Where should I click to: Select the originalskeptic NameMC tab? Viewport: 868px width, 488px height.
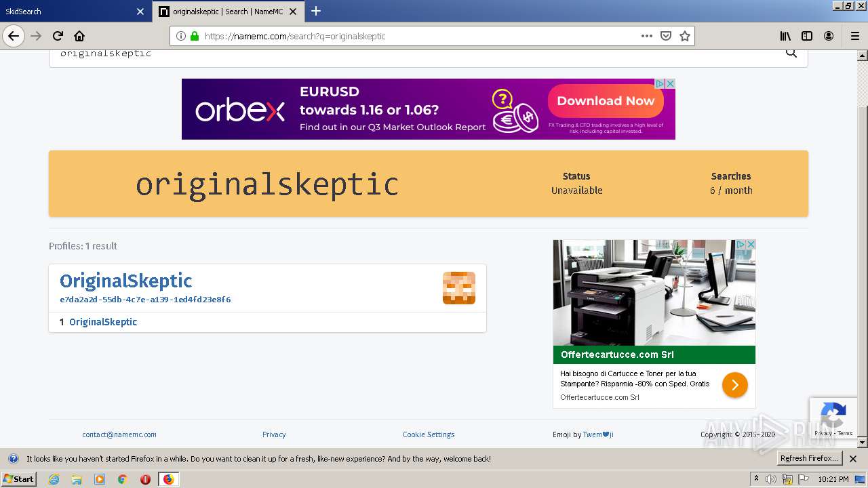[229, 12]
